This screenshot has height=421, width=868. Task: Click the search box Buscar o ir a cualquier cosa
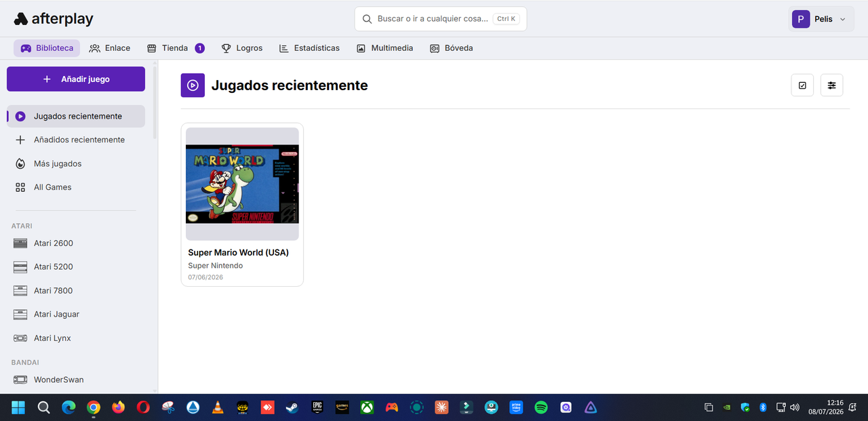(x=441, y=19)
